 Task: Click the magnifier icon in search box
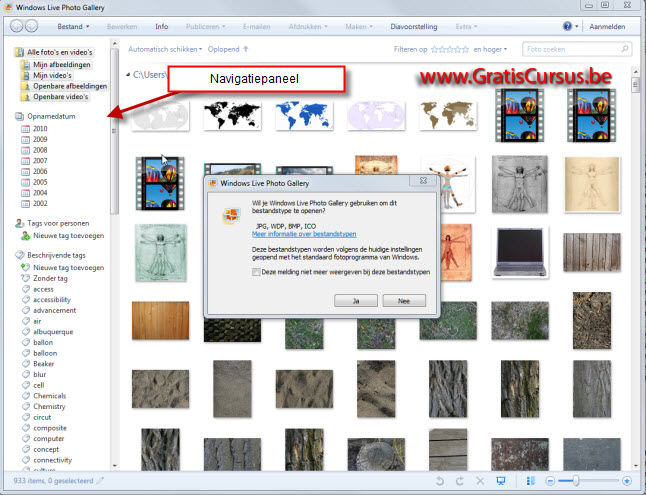625,49
